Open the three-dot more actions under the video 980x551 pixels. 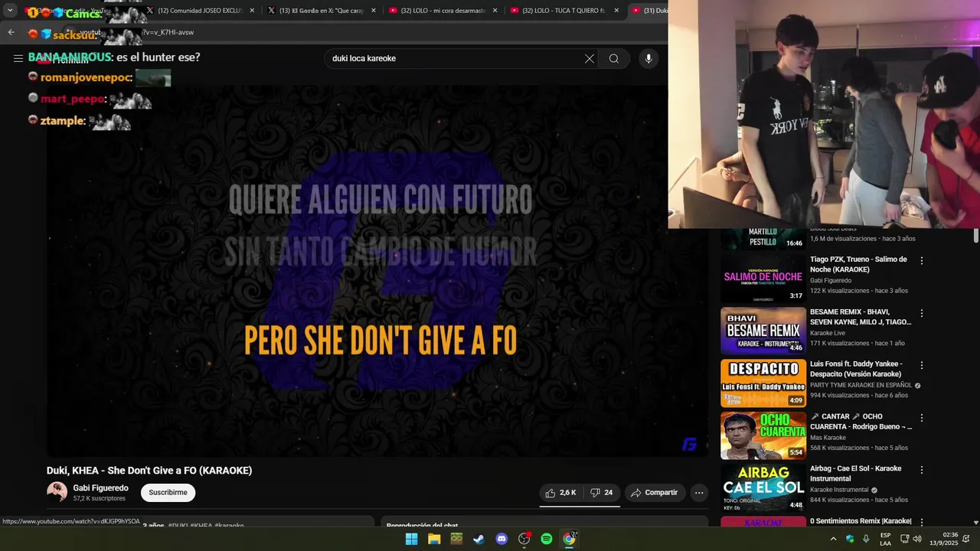tap(699, 493)
